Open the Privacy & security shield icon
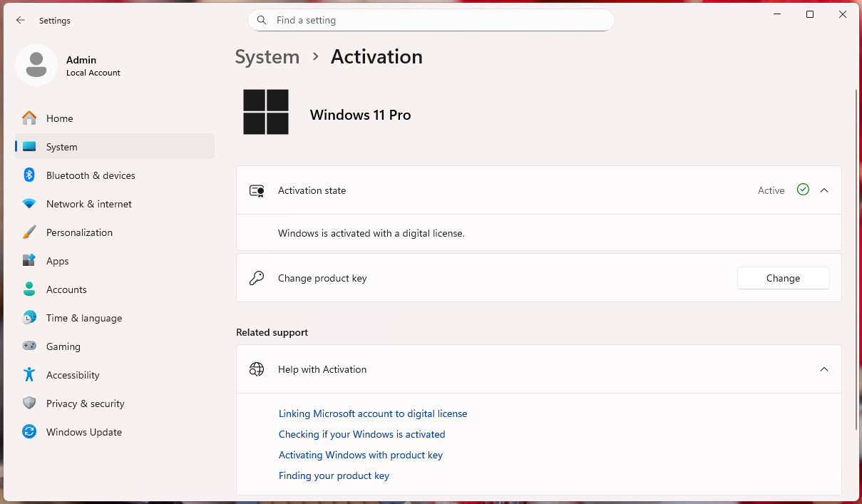The image size is (862, 504). tap(29, 403)
